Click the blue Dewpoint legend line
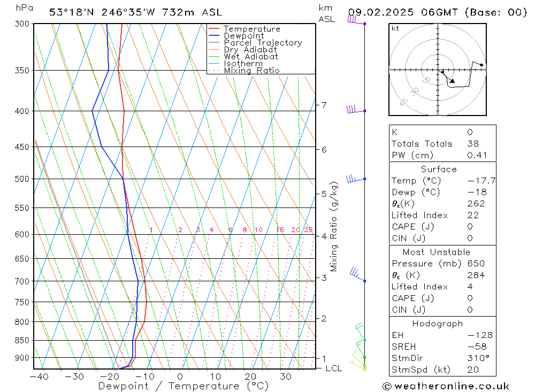Viewport: 535px width, 392px height. pos(213,35)
